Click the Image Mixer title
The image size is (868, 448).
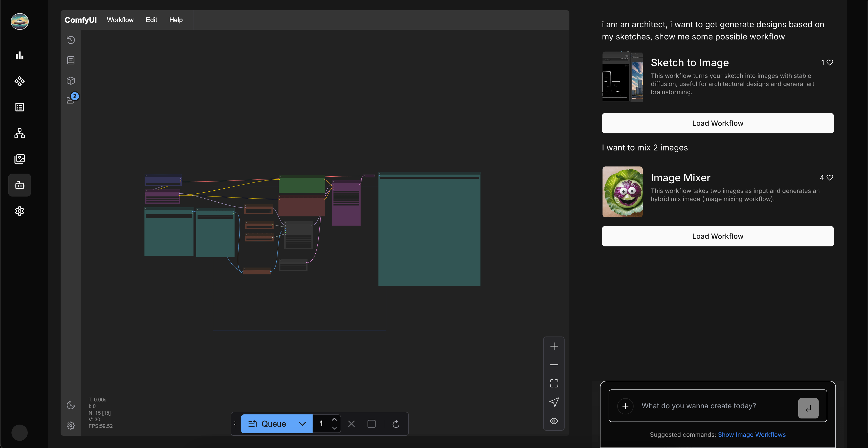click(x=680, y=177)
